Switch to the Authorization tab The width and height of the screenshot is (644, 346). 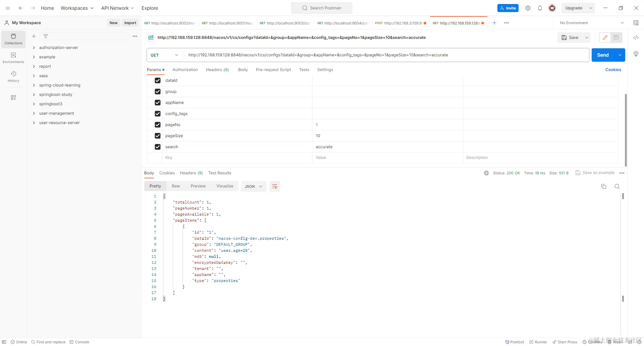click(x=185, y=70)
